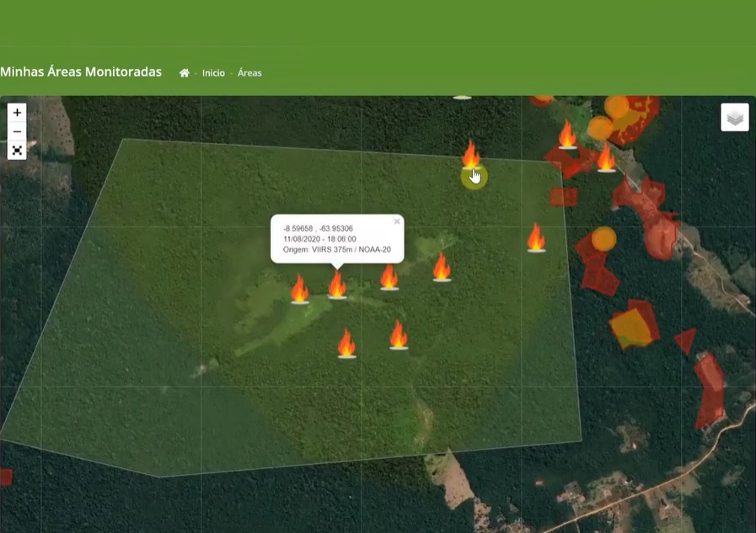Click orange circle right of the monitored area
Image resolution: width=756 pixels, height=533 pixels.
(603, 239)
